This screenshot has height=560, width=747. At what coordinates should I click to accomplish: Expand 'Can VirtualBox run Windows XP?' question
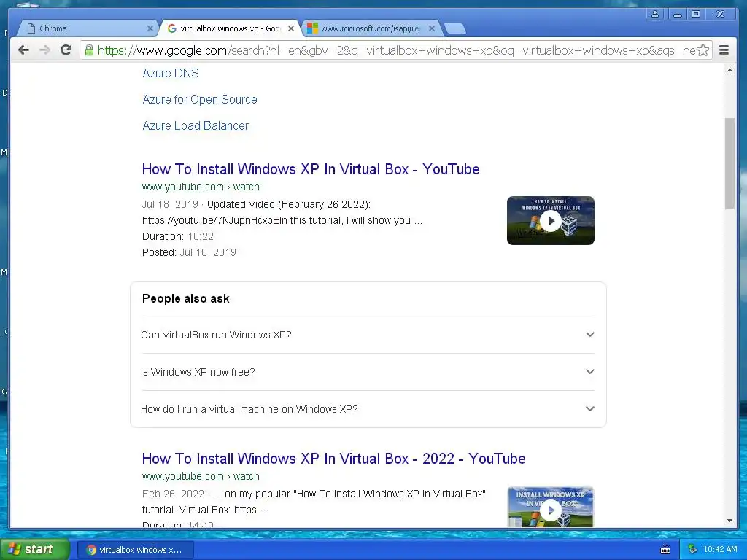pyautogui.click(x=368, y=335)
